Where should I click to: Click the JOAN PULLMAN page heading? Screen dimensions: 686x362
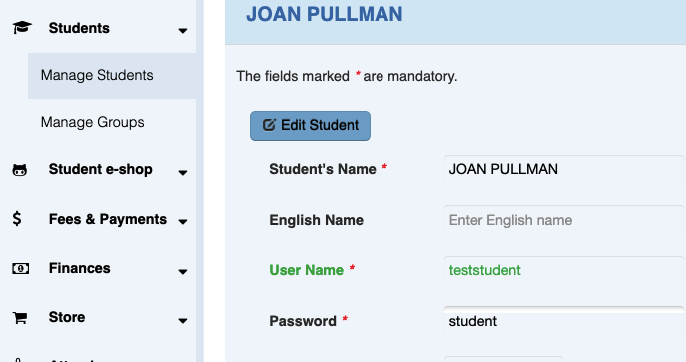click(324, 14)
